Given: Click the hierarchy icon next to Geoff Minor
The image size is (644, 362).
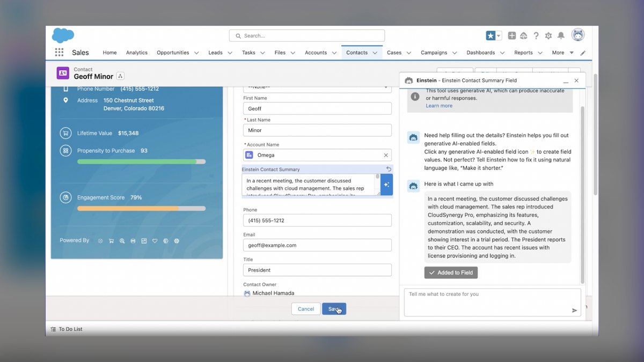Looking at the screenshot, I should [x=120, y=76].
